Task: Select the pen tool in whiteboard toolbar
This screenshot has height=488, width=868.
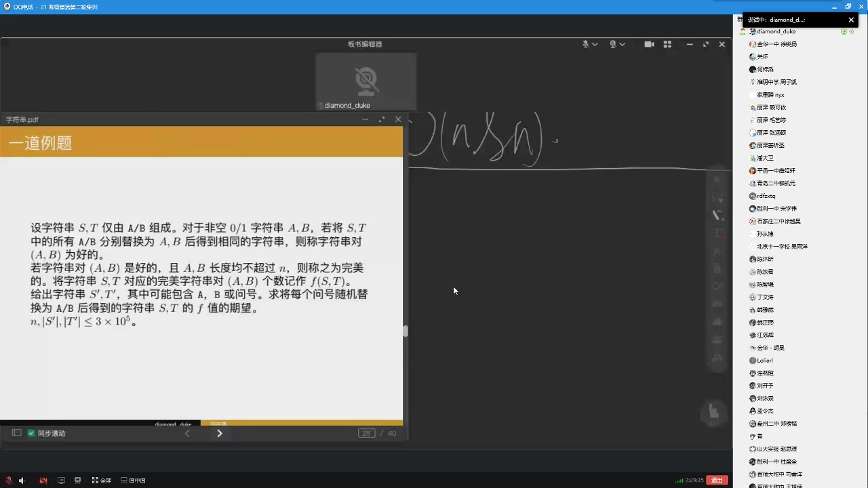Action: tap(717, 215)
